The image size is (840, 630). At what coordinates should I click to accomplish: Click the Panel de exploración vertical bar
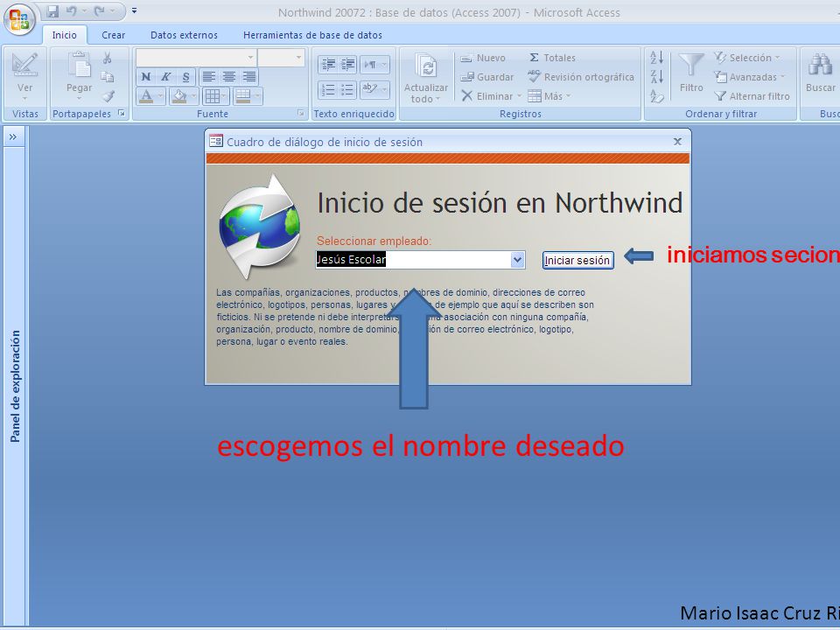[x=15, y=386]
